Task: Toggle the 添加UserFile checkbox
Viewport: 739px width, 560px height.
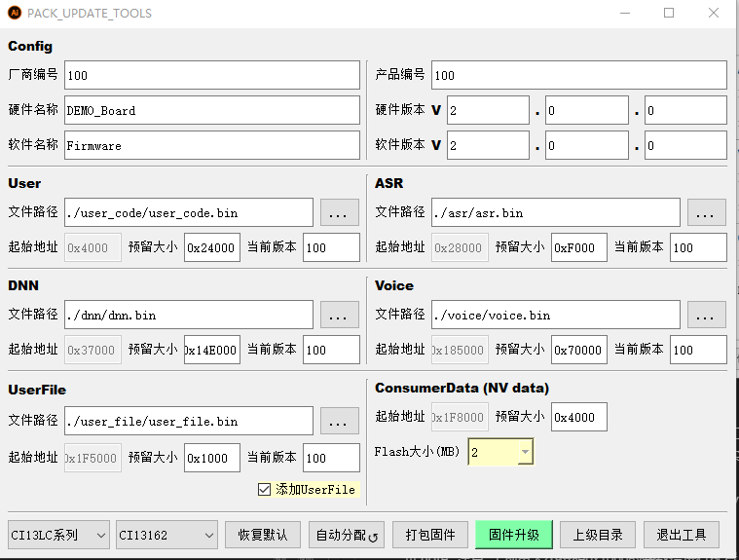Action: [x=264, y=489]
